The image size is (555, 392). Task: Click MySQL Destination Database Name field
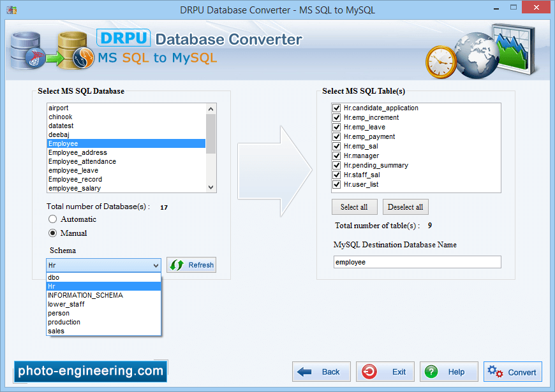[417, 262]
